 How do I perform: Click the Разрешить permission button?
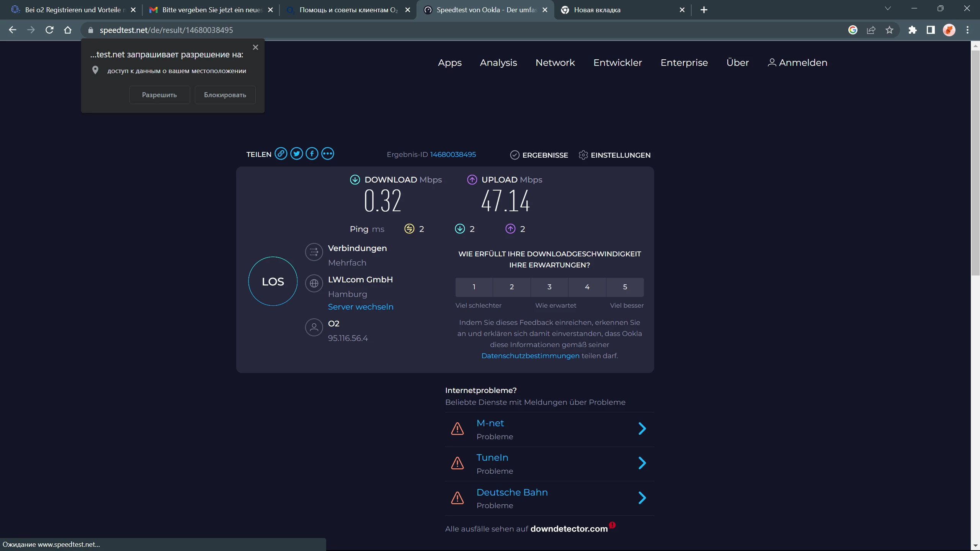pyautogui.click(x=159, y=95)
